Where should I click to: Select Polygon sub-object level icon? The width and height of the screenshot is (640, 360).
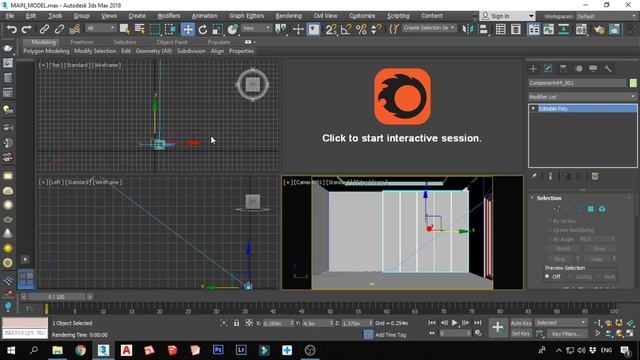pyautogui.click(x=591, y=209)
